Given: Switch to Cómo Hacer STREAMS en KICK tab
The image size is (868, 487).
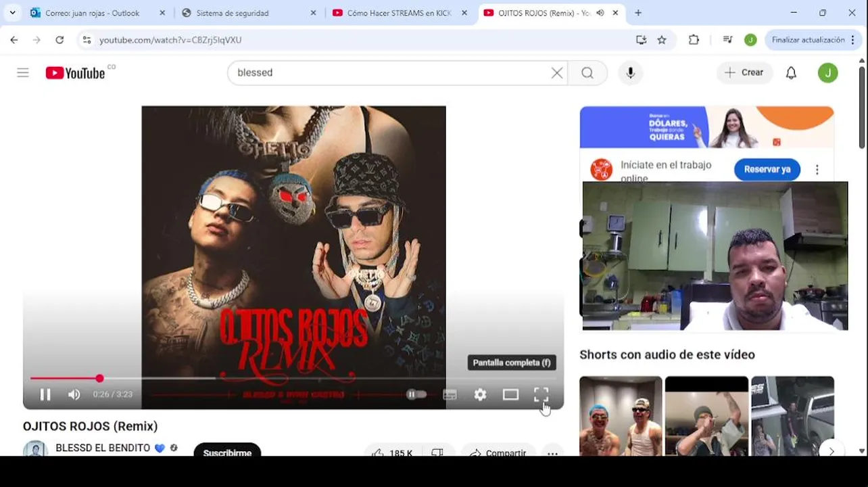Looking at the screenshot, I should (x=399, y=13).
